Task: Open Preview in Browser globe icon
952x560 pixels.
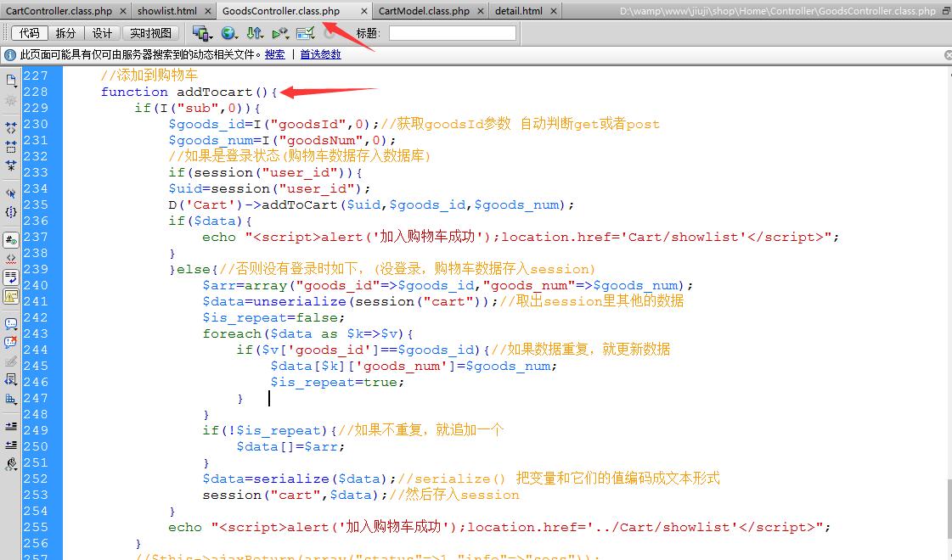Action: click(x=229, y=33)
